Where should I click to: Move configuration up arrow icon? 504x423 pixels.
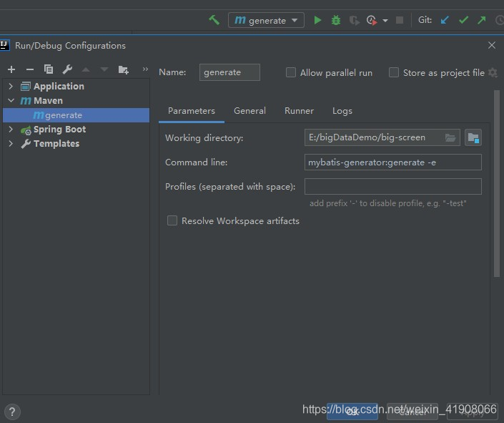(86, 69)
